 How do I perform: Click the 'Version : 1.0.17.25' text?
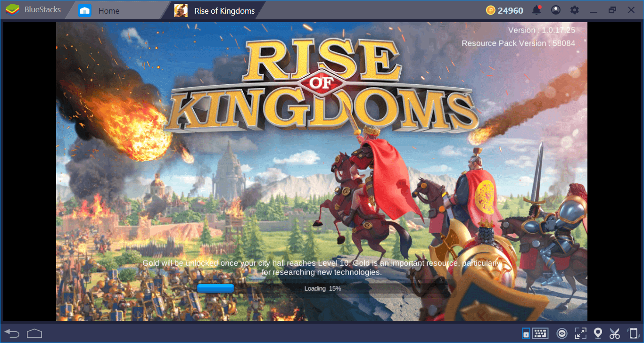click(542, 30)
